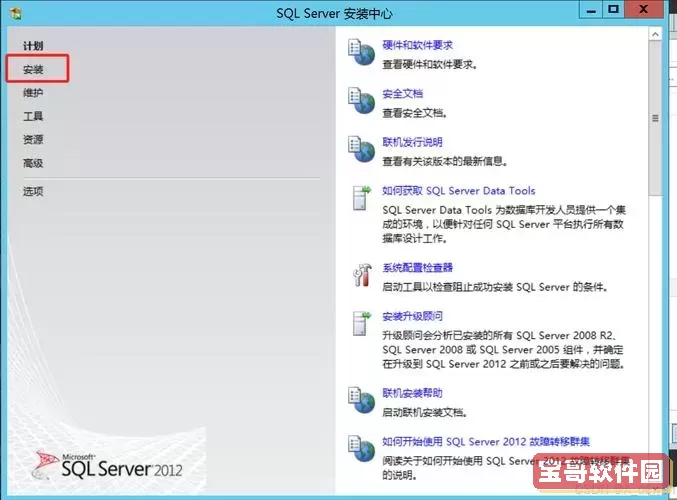Go to the 高级 page

tap(33, 163)
